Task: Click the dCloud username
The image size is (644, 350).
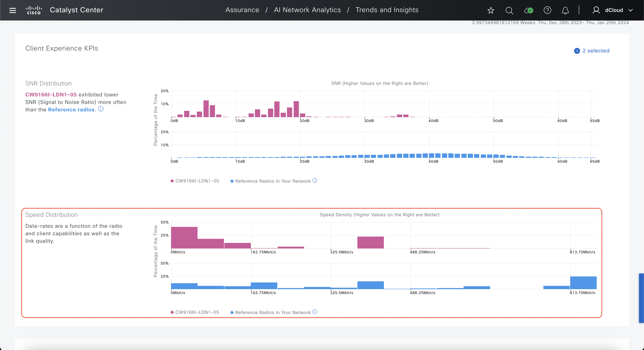Action: click(x=614, y=10)
